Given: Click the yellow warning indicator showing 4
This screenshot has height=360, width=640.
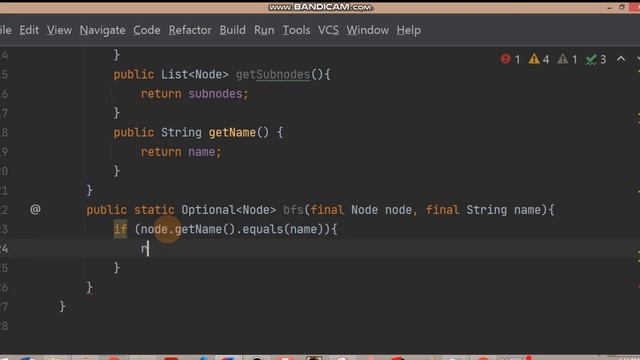Looking at the screenshot, I should click(539, 60).
